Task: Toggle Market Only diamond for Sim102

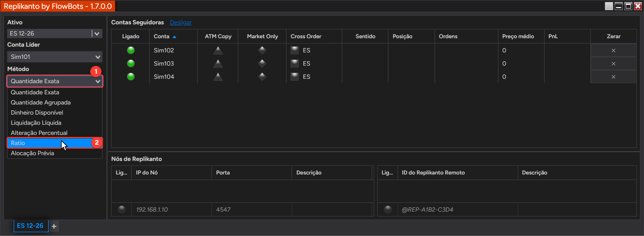Action: pos(262,50)
